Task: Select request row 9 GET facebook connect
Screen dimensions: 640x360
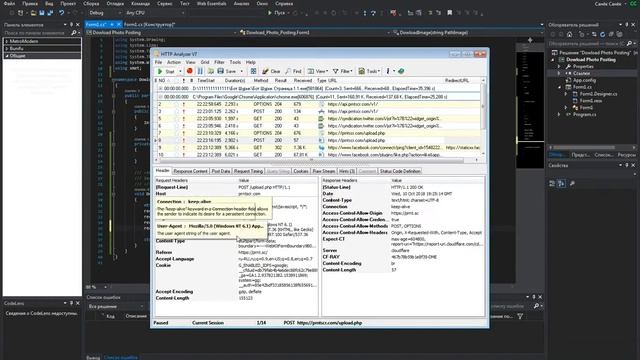Action: [x=318, y=148]
